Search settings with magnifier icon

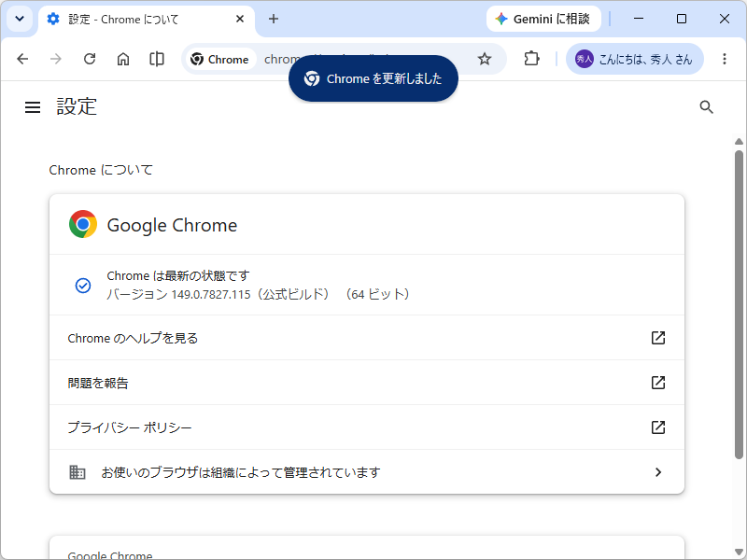(706, 107)
